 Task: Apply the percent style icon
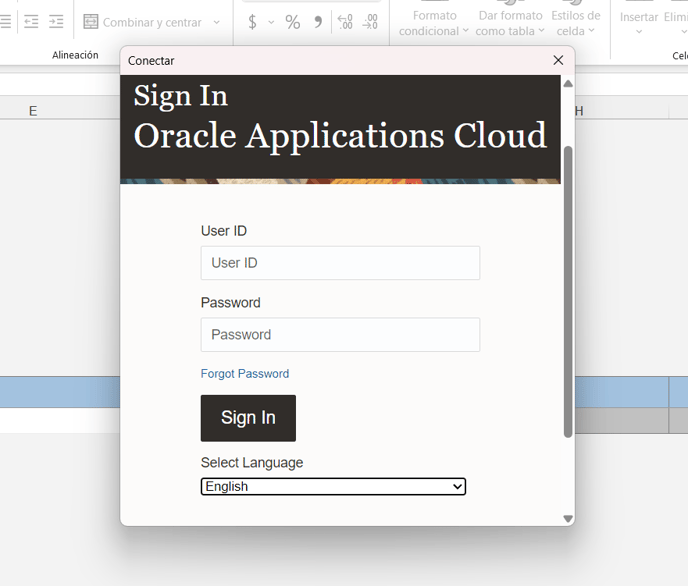(293, 22)
